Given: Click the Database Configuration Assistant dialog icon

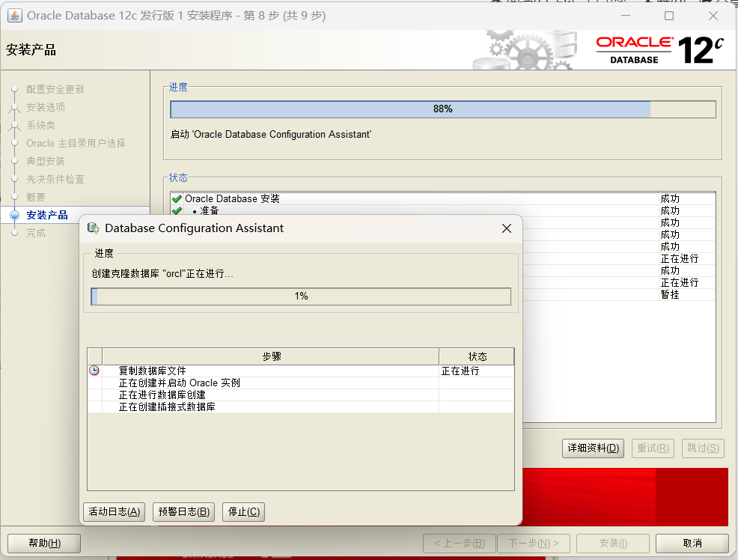Looking at the screenshot, I should point(94,228).
